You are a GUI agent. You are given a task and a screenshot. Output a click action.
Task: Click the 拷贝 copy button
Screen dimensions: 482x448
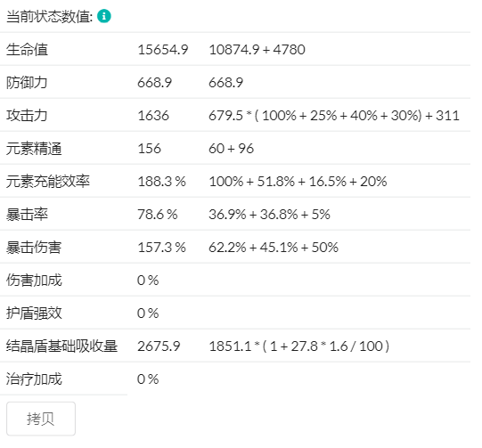(x=41, y=419)
